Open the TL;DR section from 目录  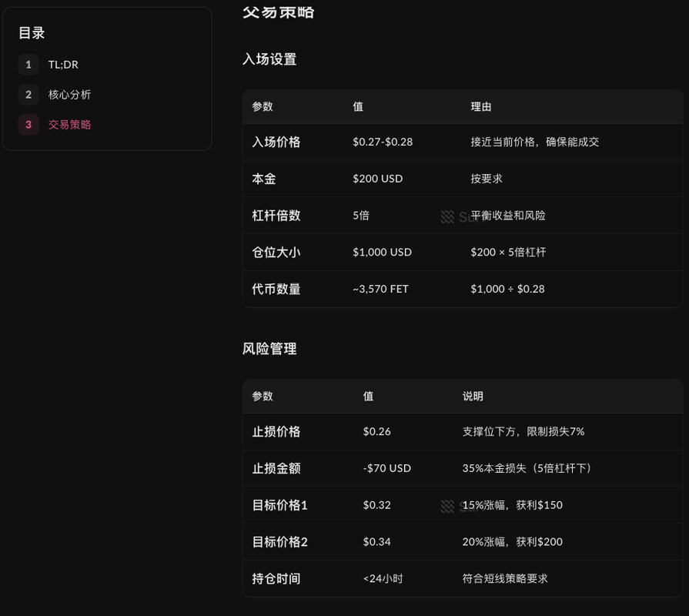click(x=63, y=65)
